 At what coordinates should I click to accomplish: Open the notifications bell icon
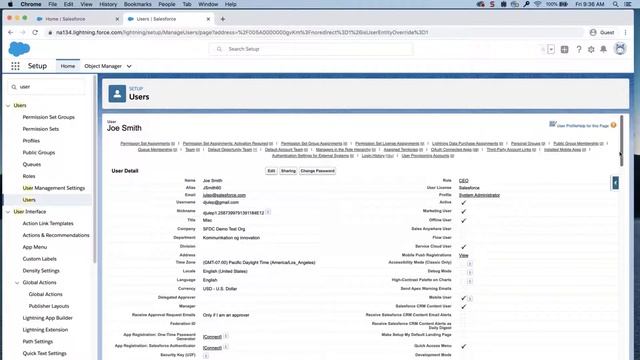coord(603,49)
